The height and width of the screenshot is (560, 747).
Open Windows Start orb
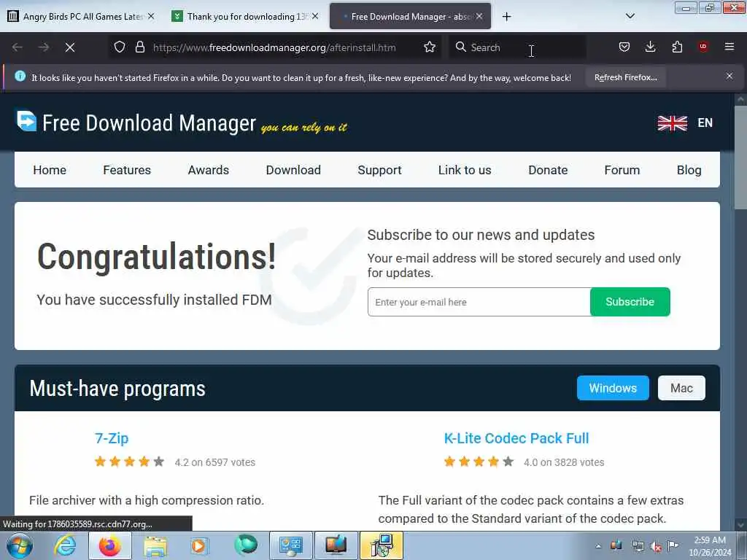coord(20,545)
